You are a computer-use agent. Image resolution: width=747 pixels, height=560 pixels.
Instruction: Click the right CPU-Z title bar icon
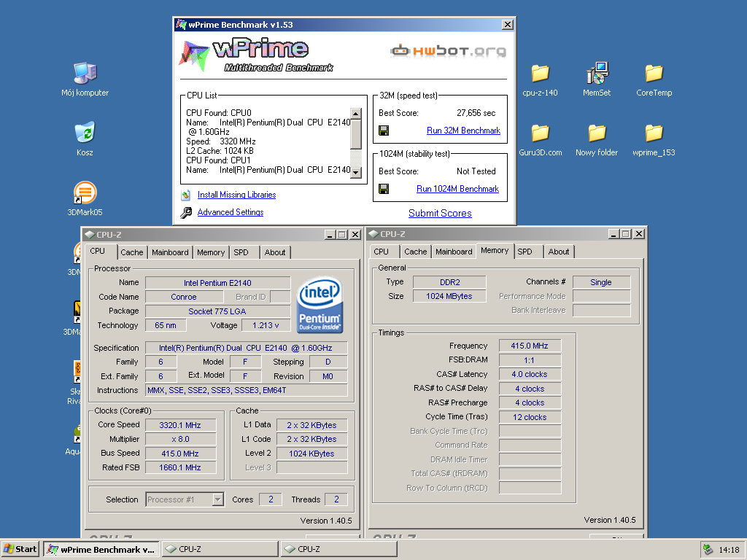pos(373,234)
